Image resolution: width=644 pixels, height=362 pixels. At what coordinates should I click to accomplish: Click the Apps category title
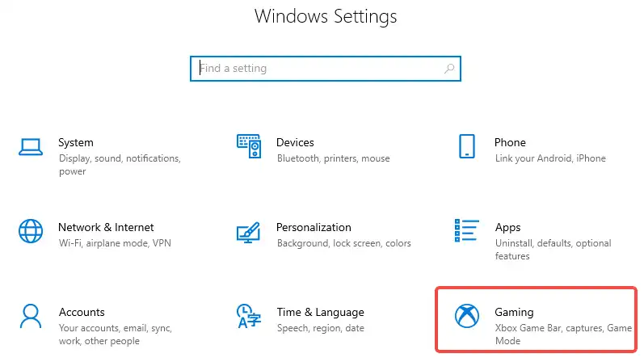click(x=507, y=228)
